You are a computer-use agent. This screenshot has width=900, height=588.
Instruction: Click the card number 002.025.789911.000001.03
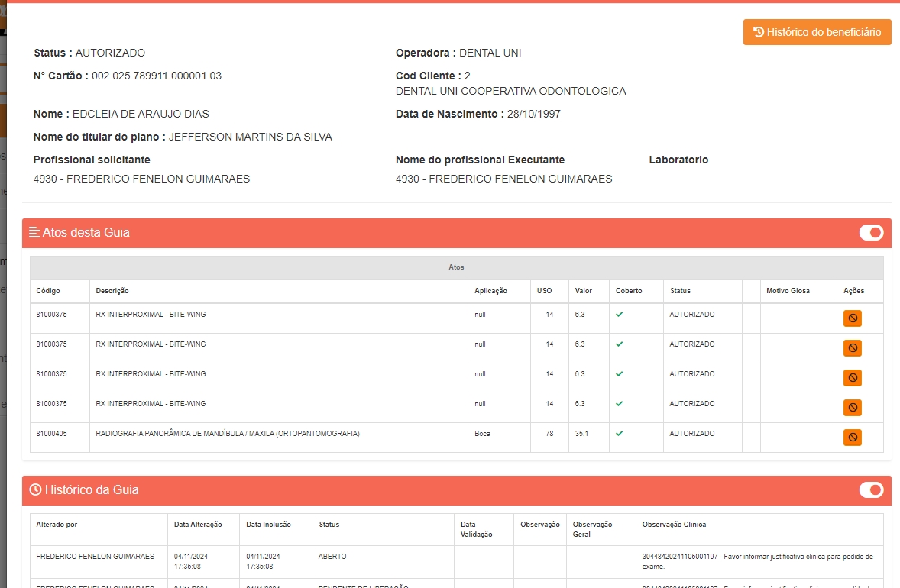point(157,76)
